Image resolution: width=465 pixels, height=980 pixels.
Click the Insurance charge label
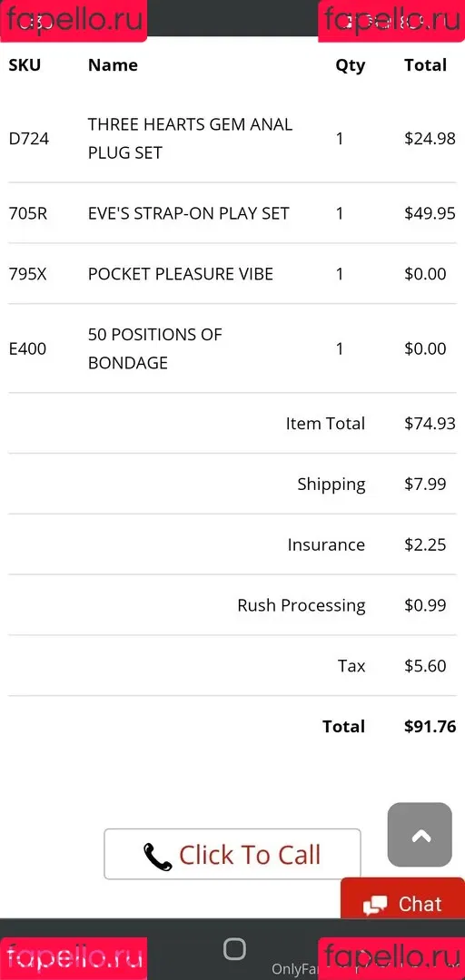326,544
